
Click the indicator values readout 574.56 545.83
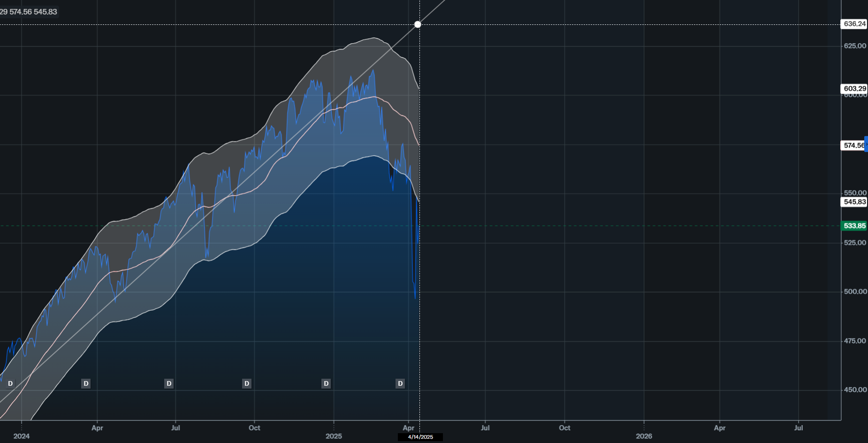(x=29, y=12)
